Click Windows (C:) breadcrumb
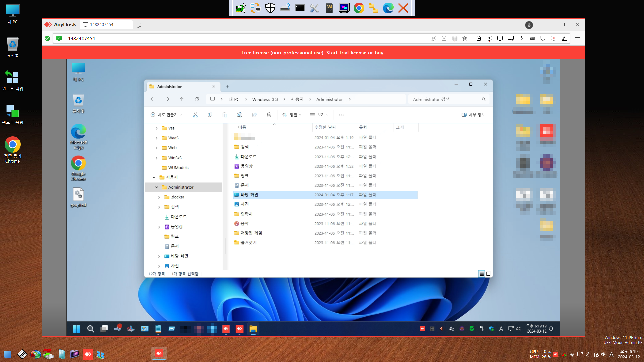This screenshot has height=362, width=644. click(x=265, y=100)
